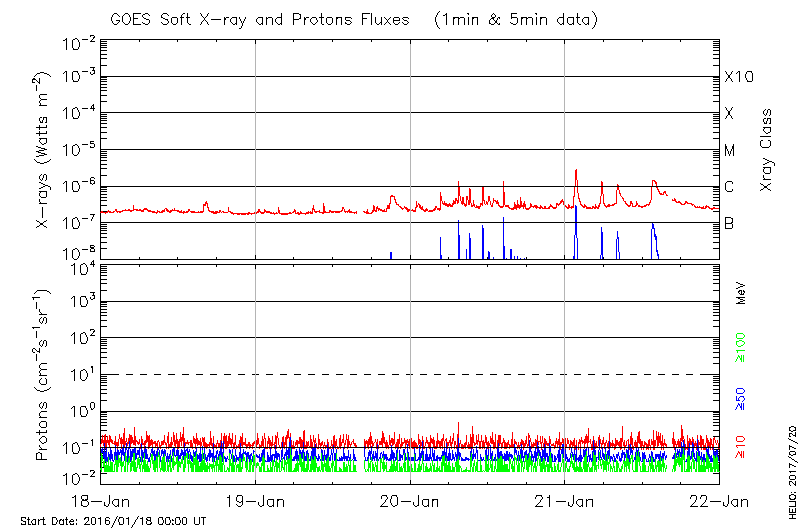Select the 20-Jan date tick label
The width and height of the screenshot is (800, 530).
[410, 500]
